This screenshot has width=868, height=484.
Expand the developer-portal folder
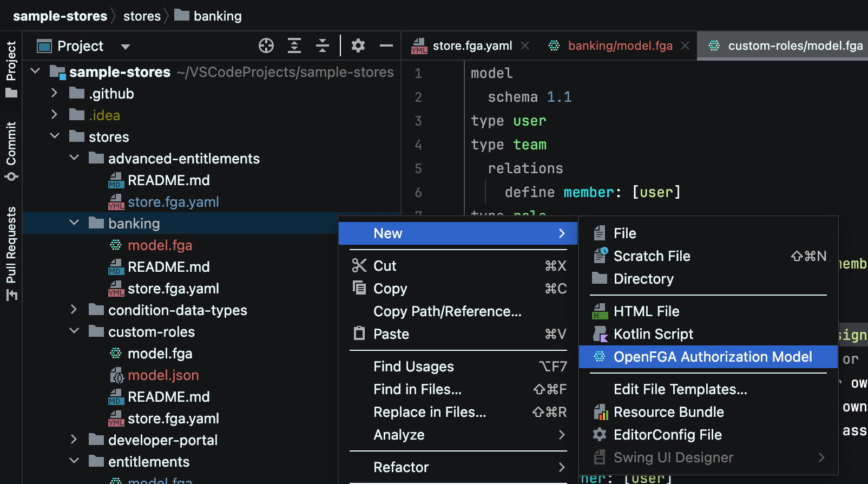point(74,439)
